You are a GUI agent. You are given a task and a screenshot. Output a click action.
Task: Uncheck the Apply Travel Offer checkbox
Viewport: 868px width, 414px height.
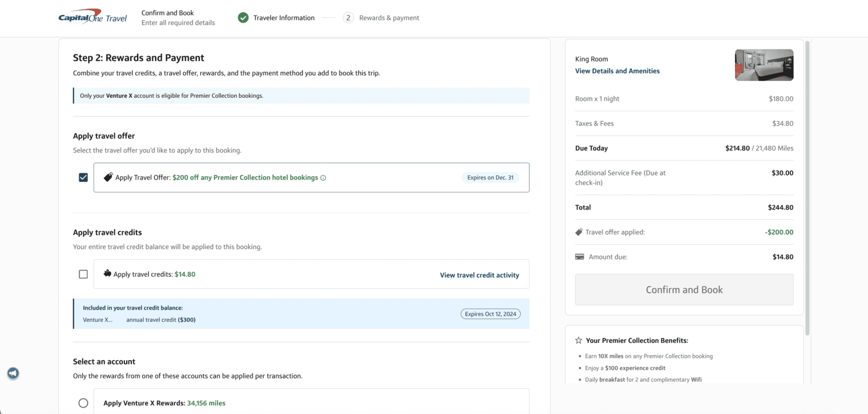coord(83,178)
